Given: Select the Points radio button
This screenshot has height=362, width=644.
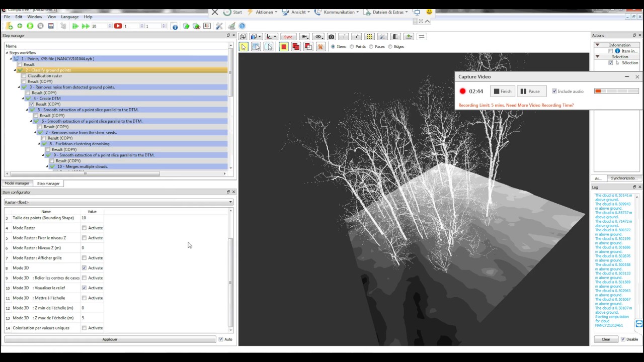Looking at the screenshot, I should point(352,47).
